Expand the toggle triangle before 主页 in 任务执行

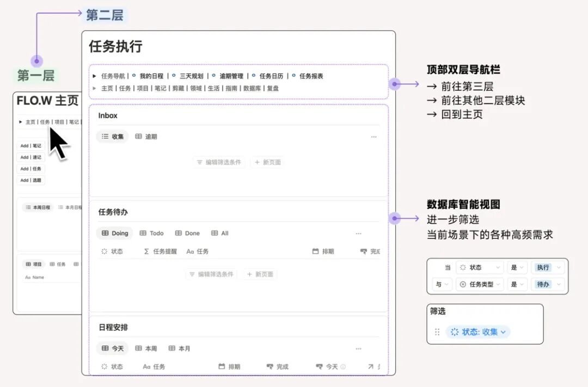coord(95,89)
